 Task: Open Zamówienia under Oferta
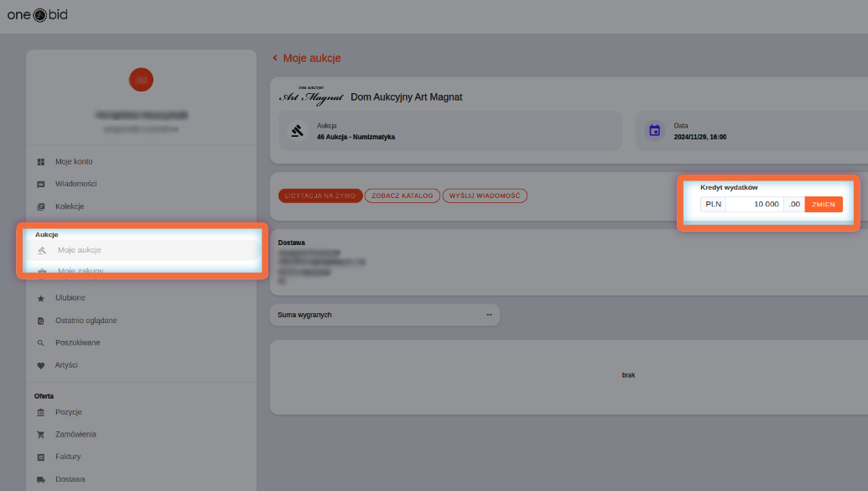coord(75,435)
